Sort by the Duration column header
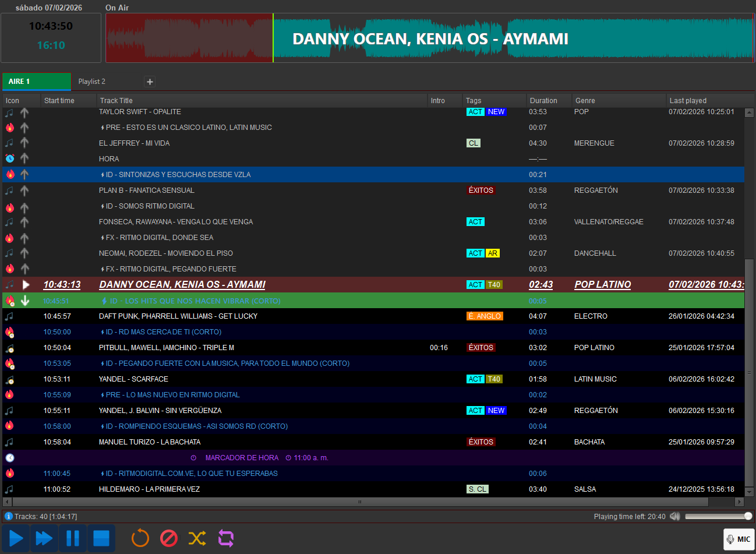Image resolution: width=756 pixels, height=554 pixels. [543, 100]
